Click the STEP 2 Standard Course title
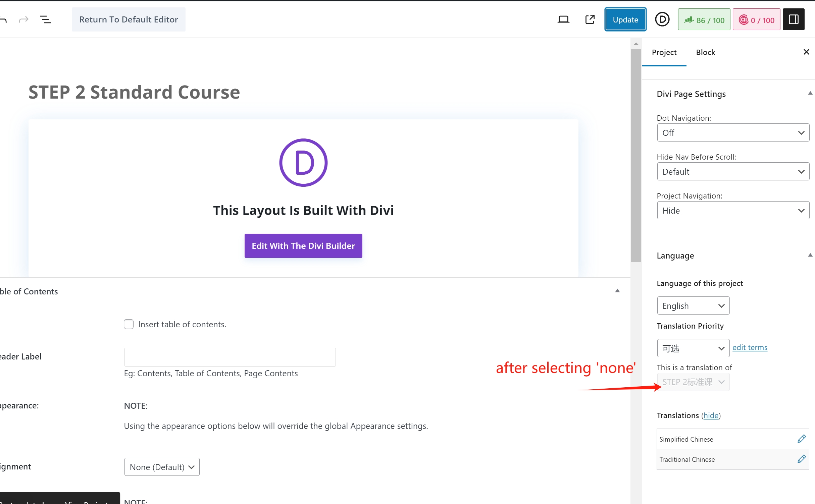Viewport: 815px width, 504px height. [134, 92]
